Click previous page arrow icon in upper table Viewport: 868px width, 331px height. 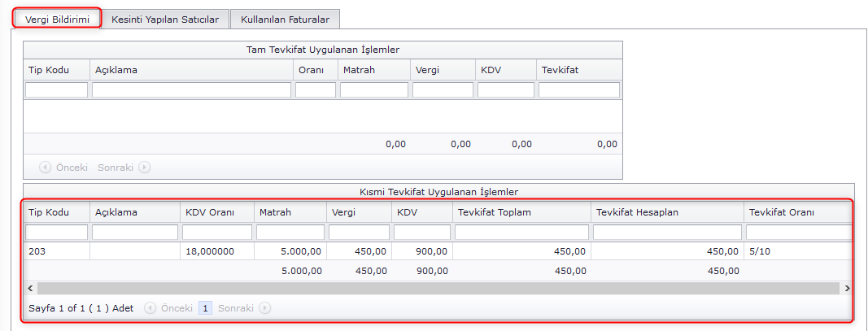[46, 168]
